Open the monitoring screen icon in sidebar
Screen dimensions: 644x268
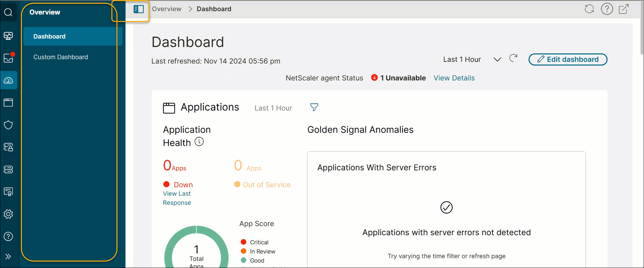8,35
